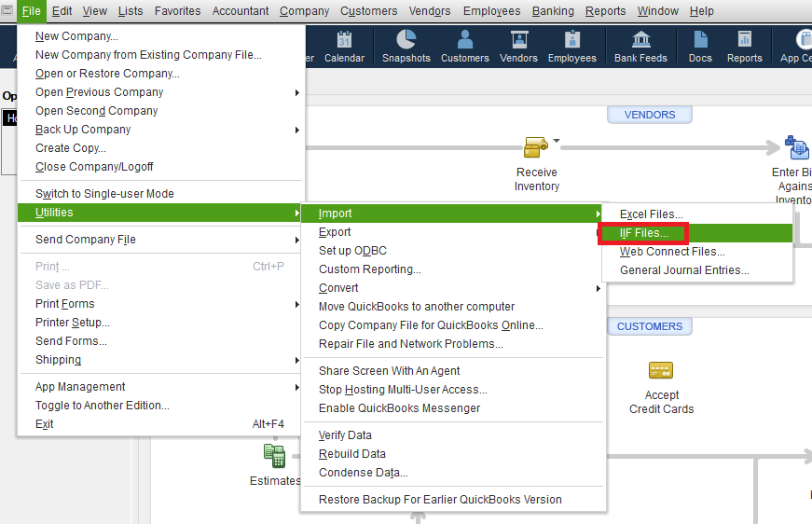The height and width of the screenshot is (524, 812).
Task: Click Accept Credit Cards icon
Action: (x=661, y=370)
